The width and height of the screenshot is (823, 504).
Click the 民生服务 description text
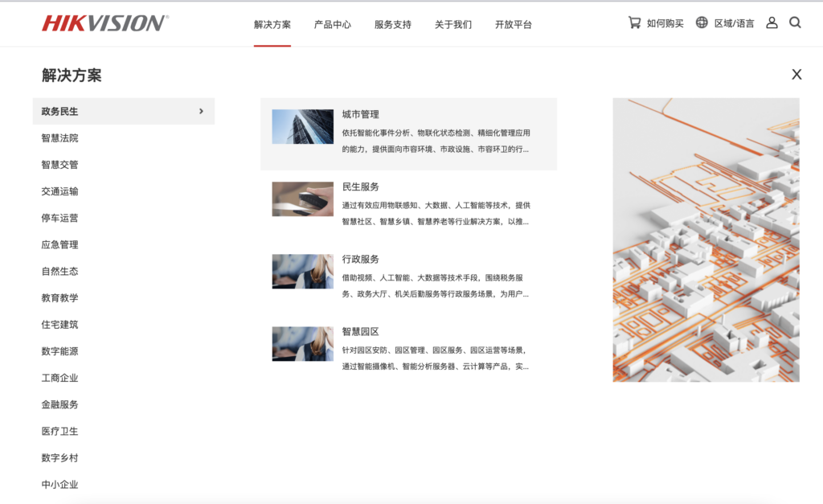pyautogui.click(x=436, y=214)
